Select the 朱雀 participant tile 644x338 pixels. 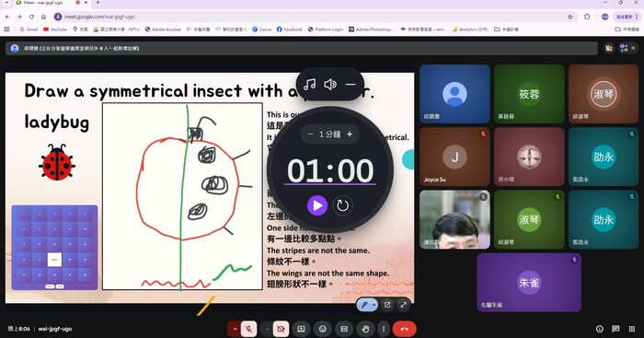coord(529,282)
